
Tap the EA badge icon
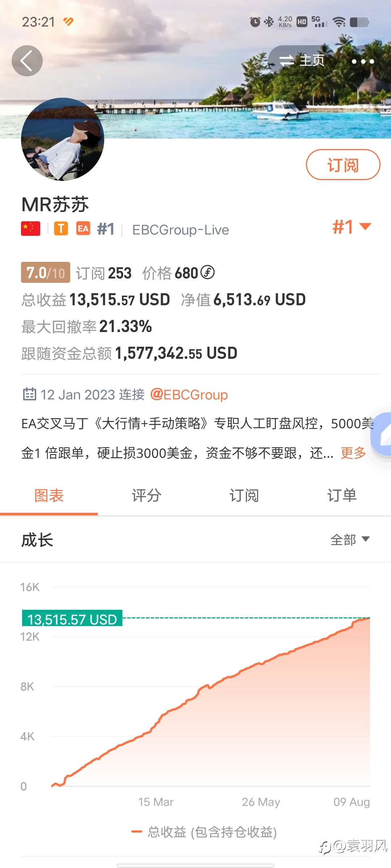(x=83, y=229)
